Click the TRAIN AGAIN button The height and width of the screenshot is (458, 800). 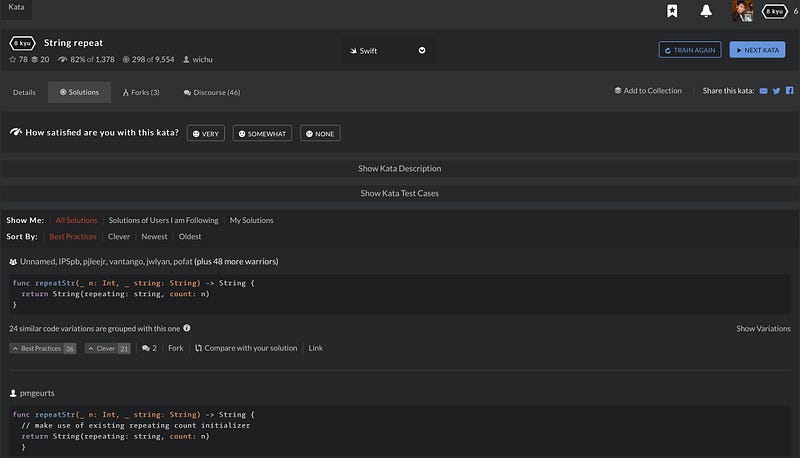coord(689,50)
